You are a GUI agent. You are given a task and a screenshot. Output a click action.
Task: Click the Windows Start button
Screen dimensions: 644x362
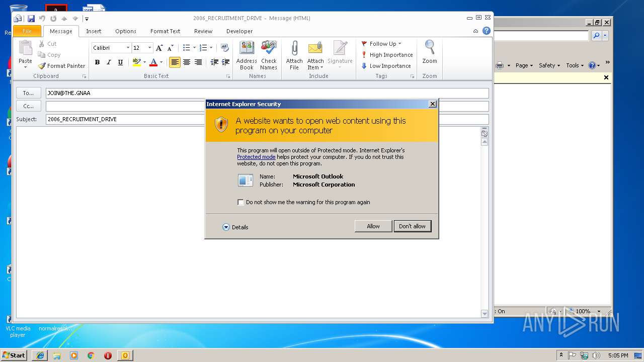point(14,355)
